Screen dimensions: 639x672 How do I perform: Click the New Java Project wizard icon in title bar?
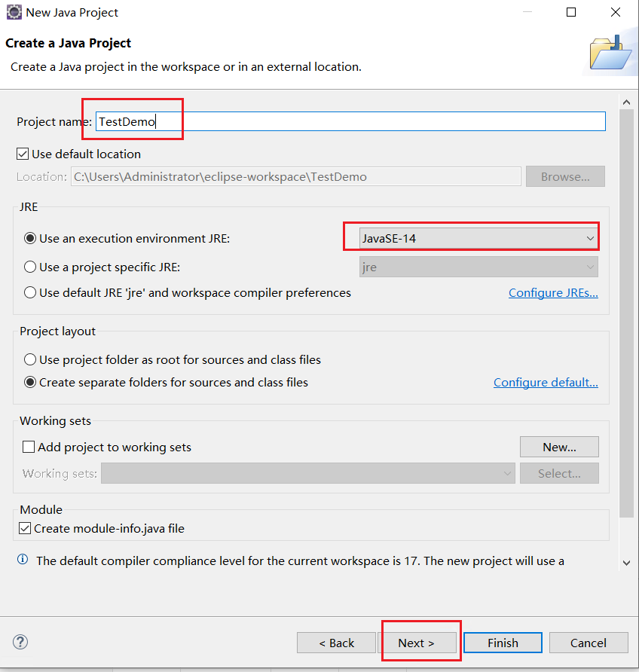click(x=14, y=12)
